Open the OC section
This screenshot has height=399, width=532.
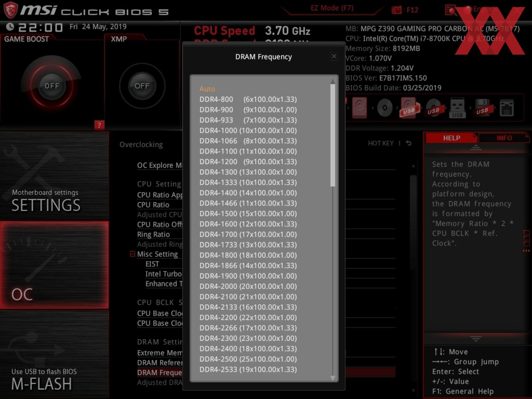(54, 265)
